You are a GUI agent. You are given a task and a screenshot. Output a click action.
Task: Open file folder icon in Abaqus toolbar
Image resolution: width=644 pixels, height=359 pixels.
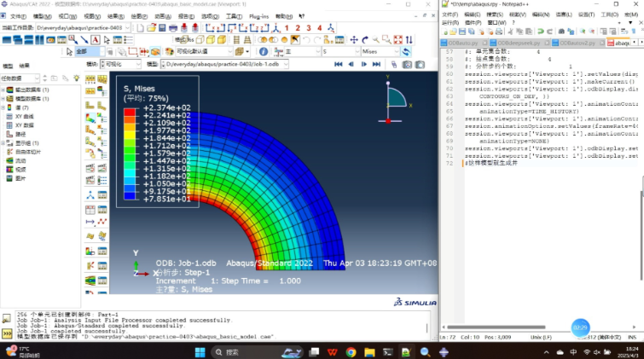pyautogui.click(x=152, y=28)
